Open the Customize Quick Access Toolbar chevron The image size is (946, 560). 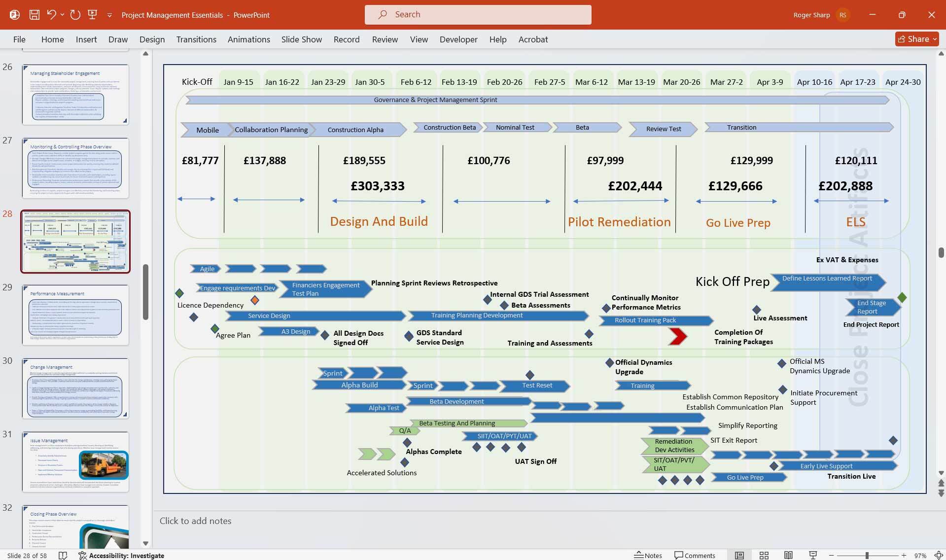tap(109, 15)
